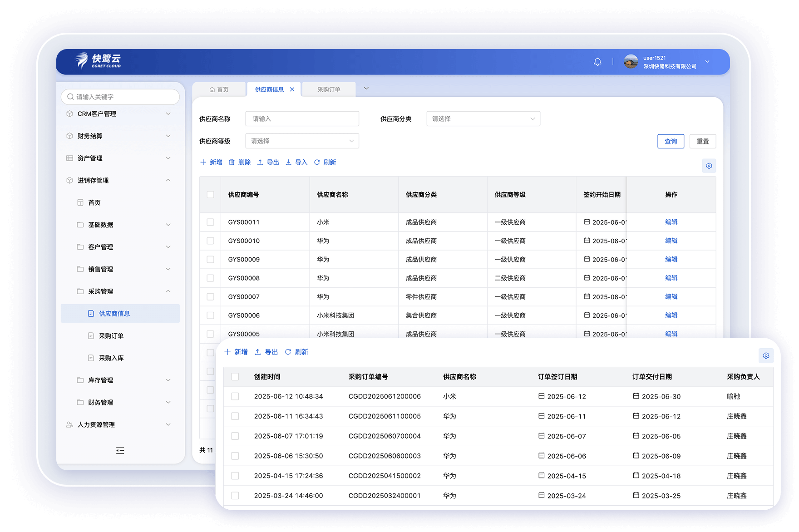Open gear settings in purchase order panel

coord(766,355)
